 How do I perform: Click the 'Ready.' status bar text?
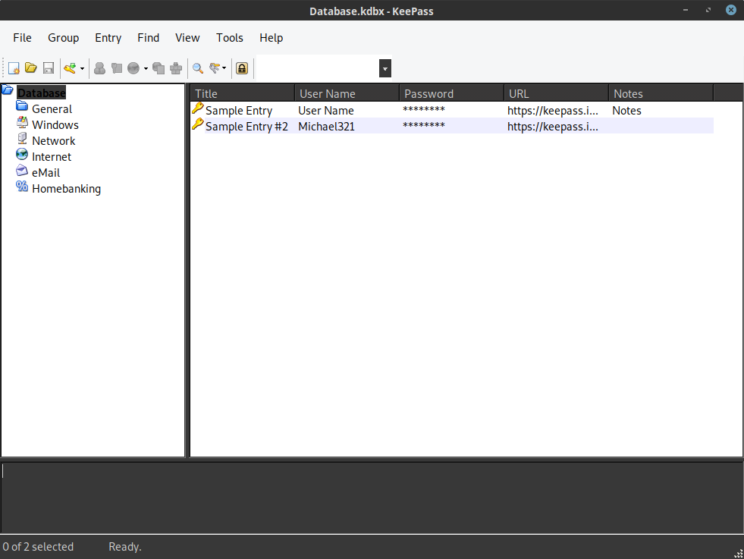[125, 547]
